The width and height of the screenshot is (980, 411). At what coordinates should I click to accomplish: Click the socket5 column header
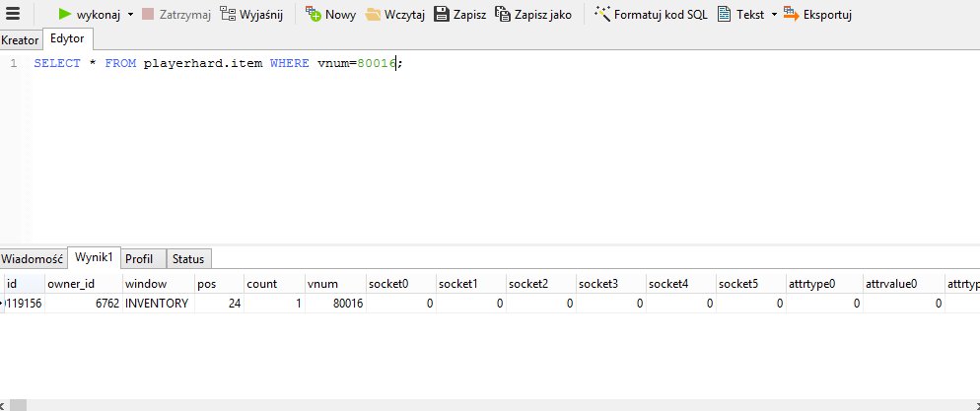(750, 284)
